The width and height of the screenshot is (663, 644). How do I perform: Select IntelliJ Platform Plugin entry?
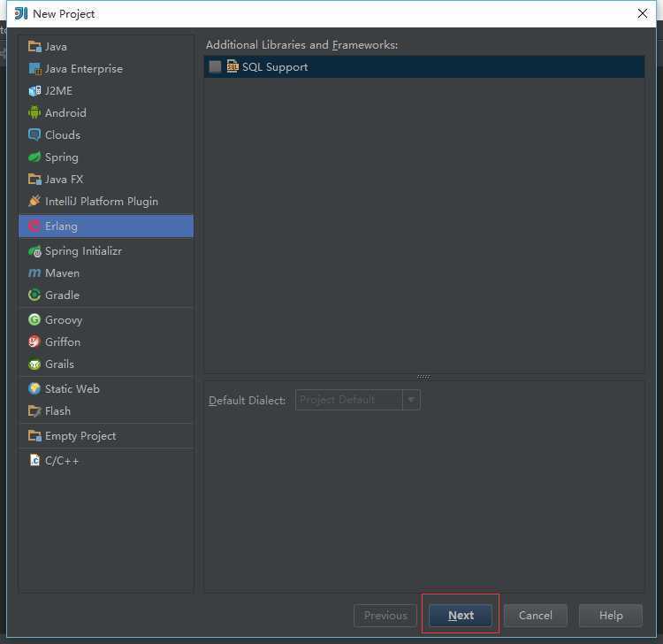(106, 201)
